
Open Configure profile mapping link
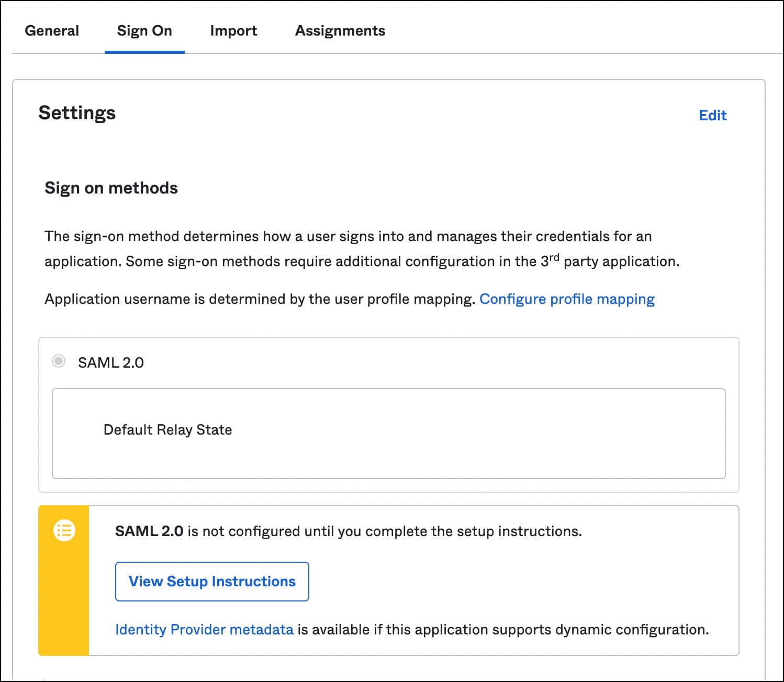(567, 299)
